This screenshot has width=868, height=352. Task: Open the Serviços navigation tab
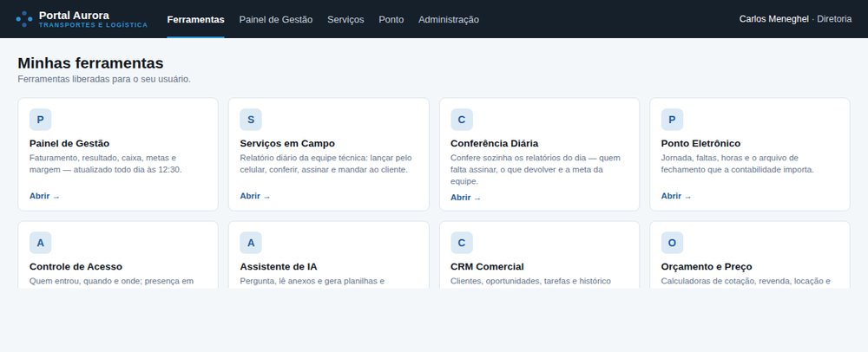[x=345, y=19]
